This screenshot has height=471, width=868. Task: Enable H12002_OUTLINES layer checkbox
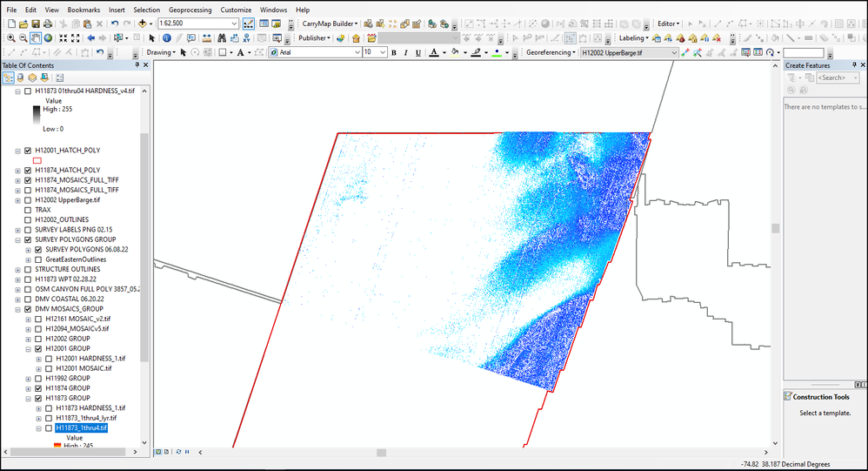pos(28,220)
